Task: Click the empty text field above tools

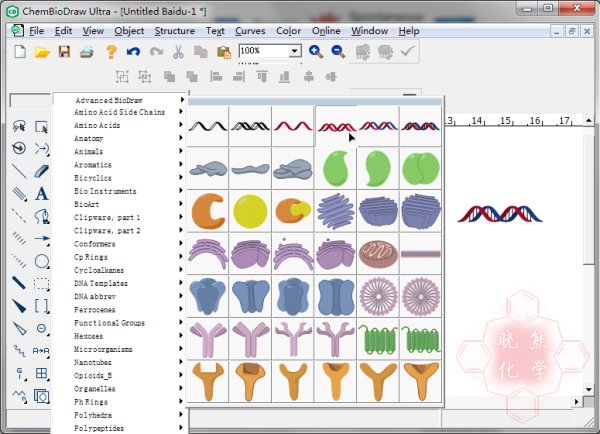Action: (31, 100)
